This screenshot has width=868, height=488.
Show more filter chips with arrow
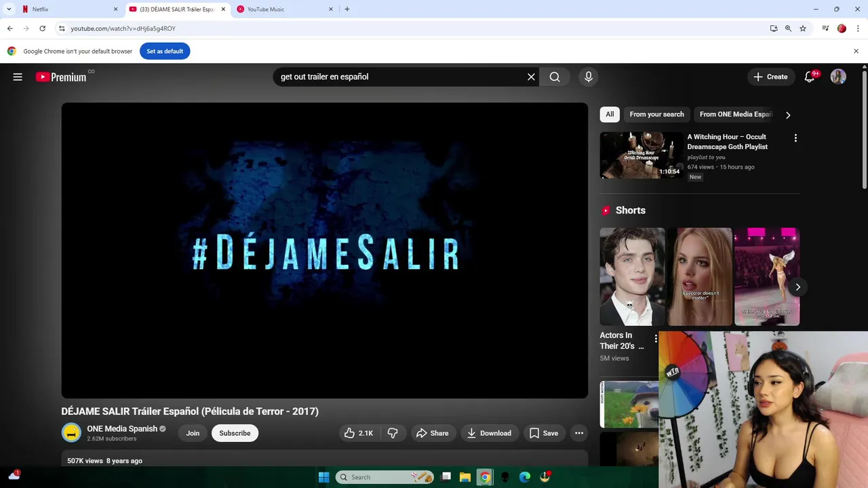(x=788, y=115)
